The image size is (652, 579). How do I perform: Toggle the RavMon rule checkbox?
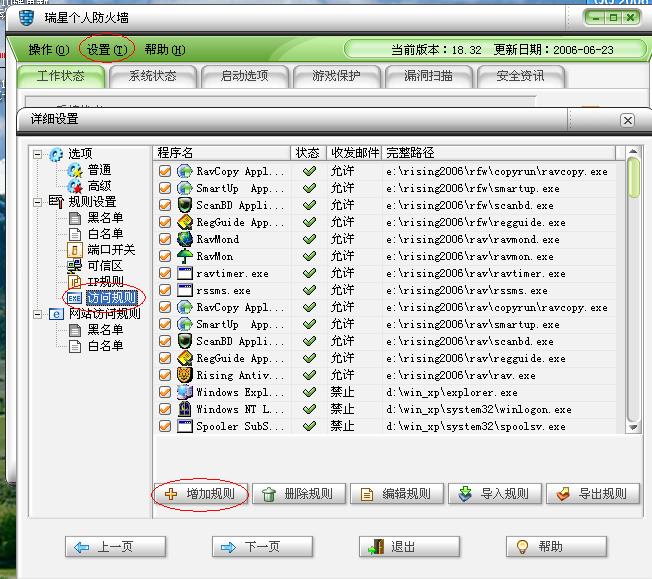[165, 256]
